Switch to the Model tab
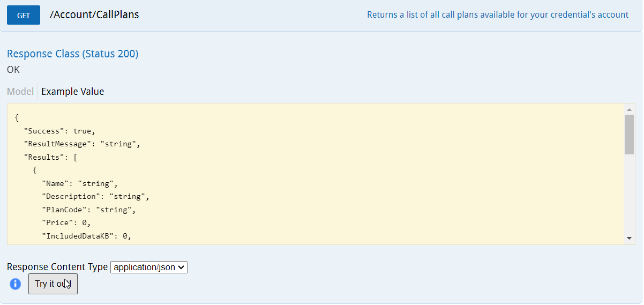644x305 pixels. pos(20,92)
